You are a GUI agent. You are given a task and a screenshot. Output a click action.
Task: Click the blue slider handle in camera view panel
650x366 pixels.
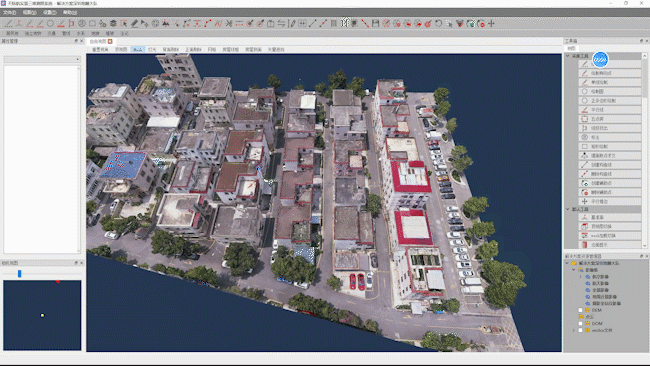point(19,274)
